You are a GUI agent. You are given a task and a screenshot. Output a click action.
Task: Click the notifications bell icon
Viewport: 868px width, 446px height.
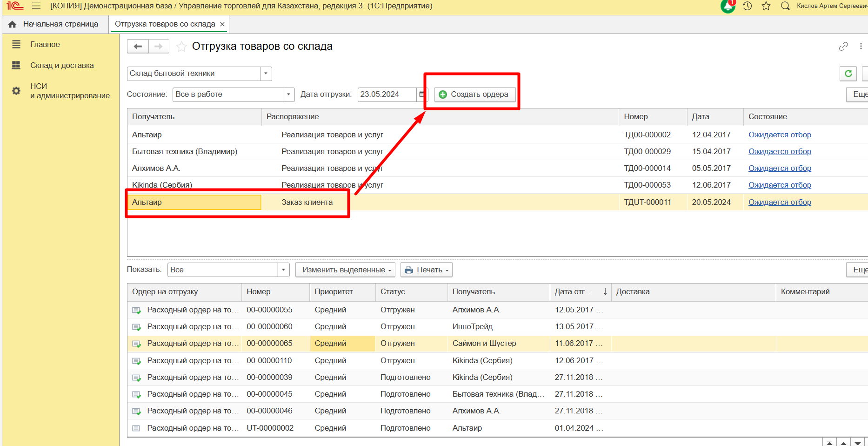[x=728, y=6]
